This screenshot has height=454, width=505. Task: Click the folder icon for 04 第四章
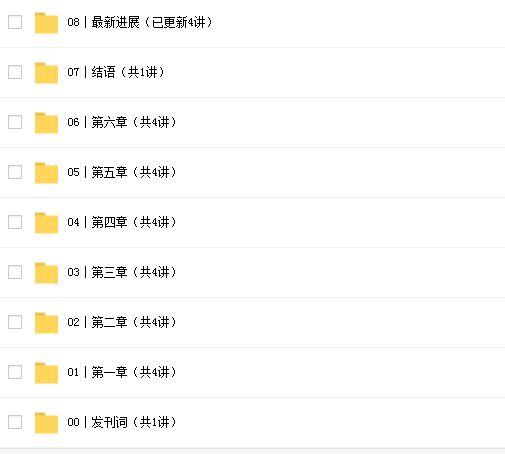[x=46, y=223]
